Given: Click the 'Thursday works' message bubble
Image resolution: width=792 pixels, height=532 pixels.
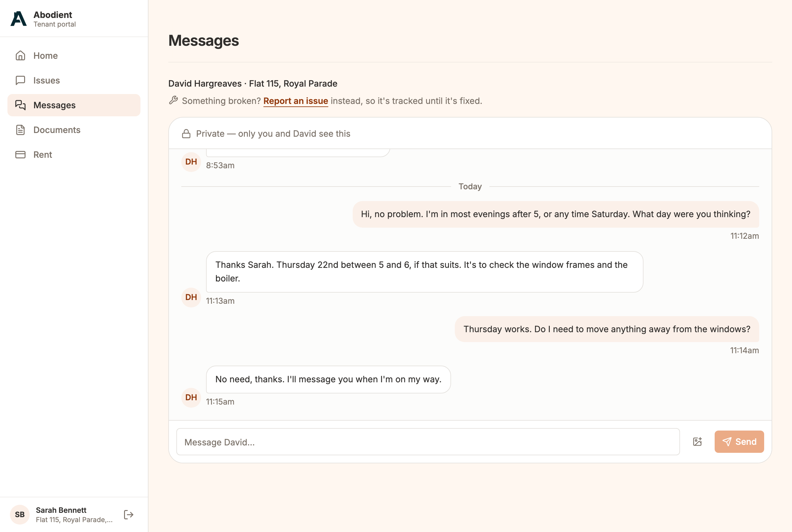Looking at the screenshot, I should coord(607,329).
